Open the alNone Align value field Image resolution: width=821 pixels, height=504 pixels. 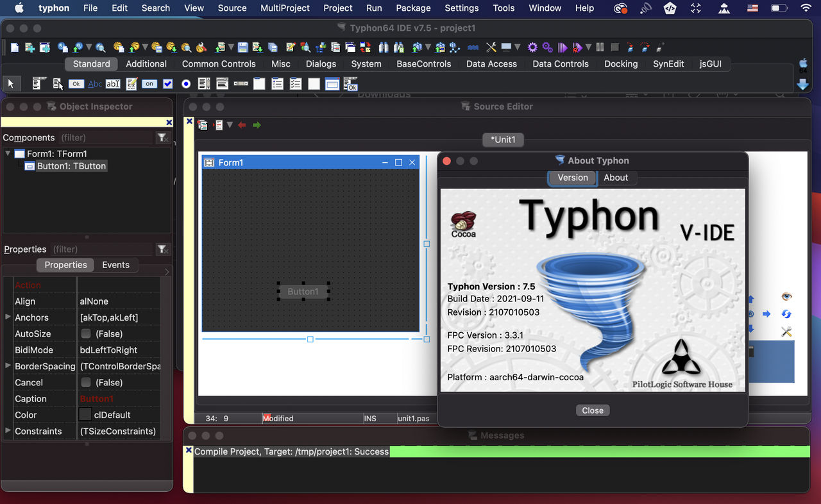point(119,301)
